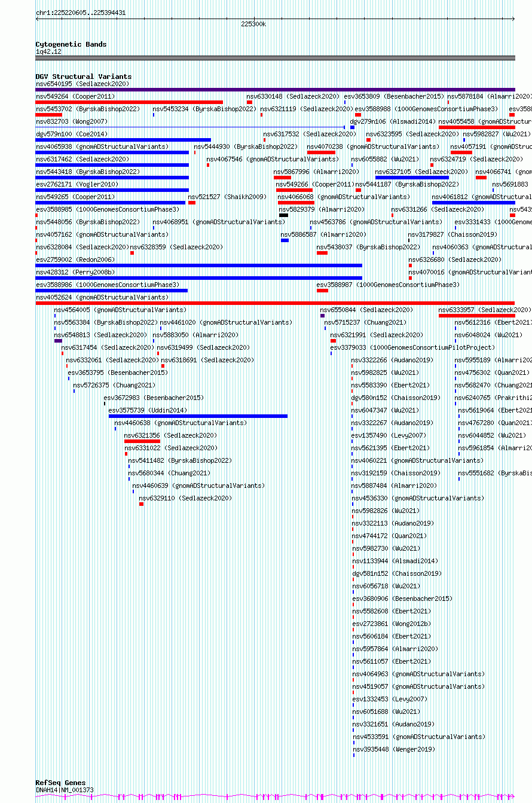Select nsv4066068 (gnomADStructuralVariants) label

(x=344, y=197)
